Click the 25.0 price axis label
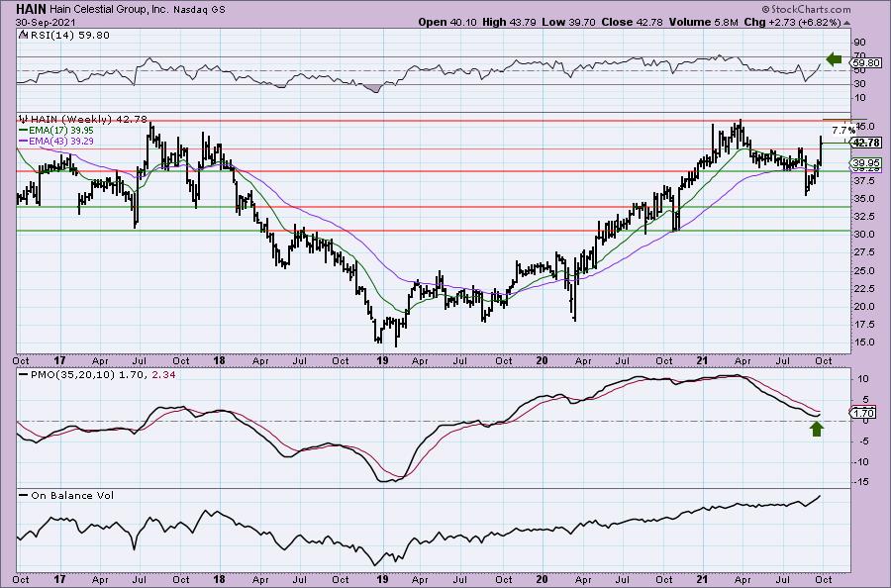 click(864, 270)
